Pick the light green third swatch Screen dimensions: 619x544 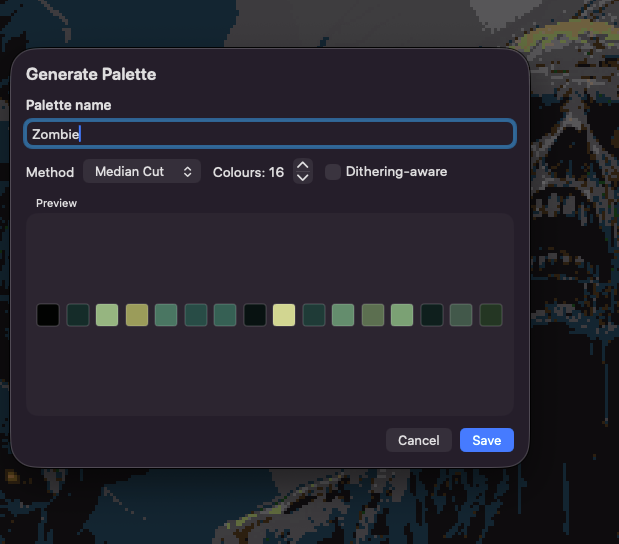coord(107,315)
